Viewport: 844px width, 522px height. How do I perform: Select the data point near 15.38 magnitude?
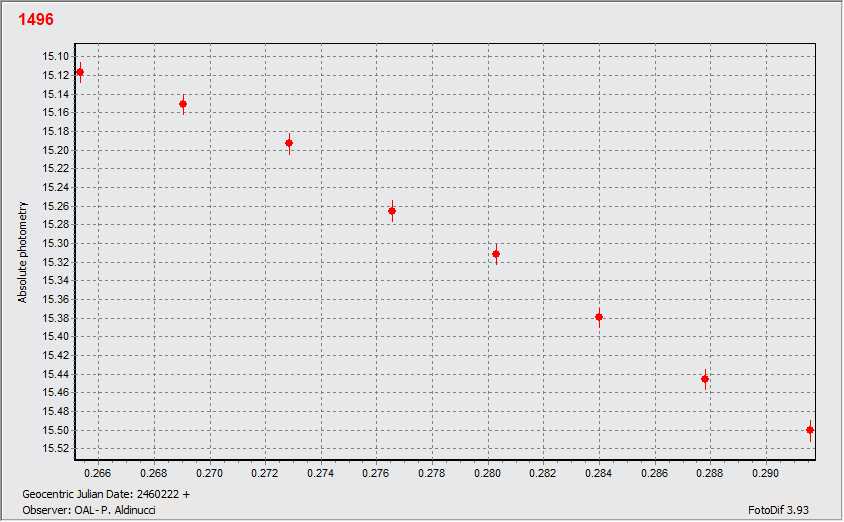tap(599, 318)
